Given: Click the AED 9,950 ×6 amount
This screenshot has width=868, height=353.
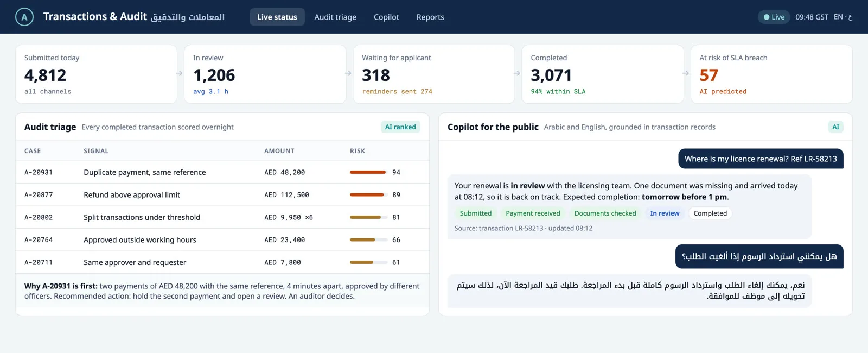Looking at the screenshot, I should 289,217.
